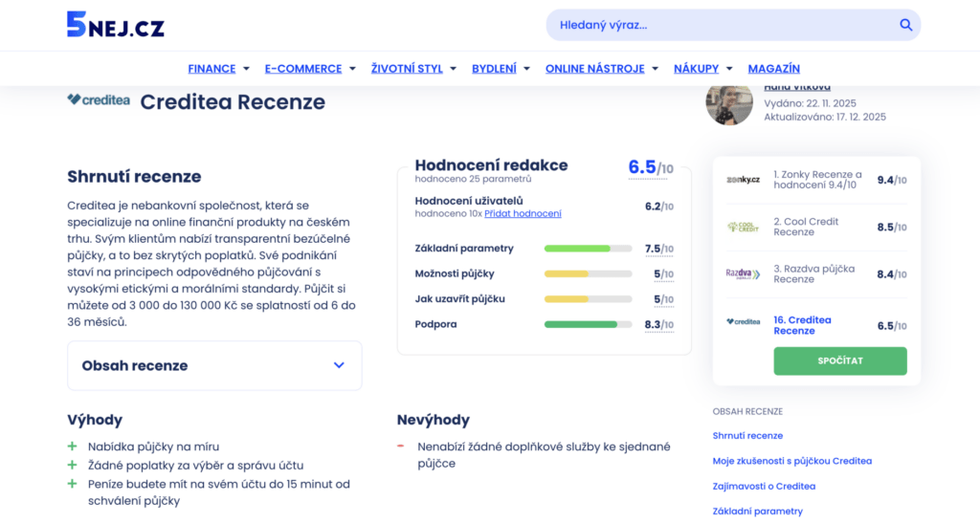
Task: Click the Hledaný výraz search field
Action: [723, 25]
